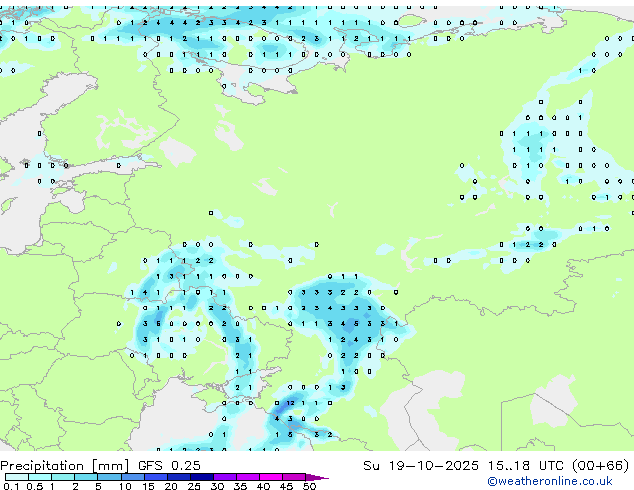The width and height of the screenshot is (634, 490).
Task: Click the 'GFS 0.25' model label
Action: click(x=169, y=466)
